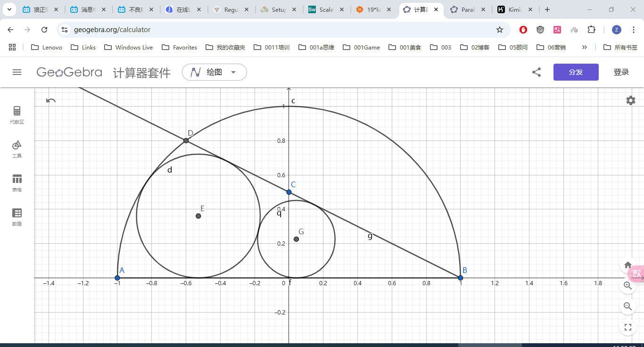Open the Tools panel sidebar icon
This screenshot has height=347, width=644.
(17, 149)
